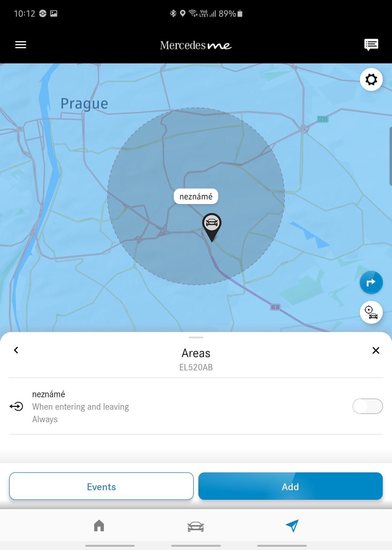Select the car pin on map
Screen dimensions: 392x550
(x=211, y=227)
